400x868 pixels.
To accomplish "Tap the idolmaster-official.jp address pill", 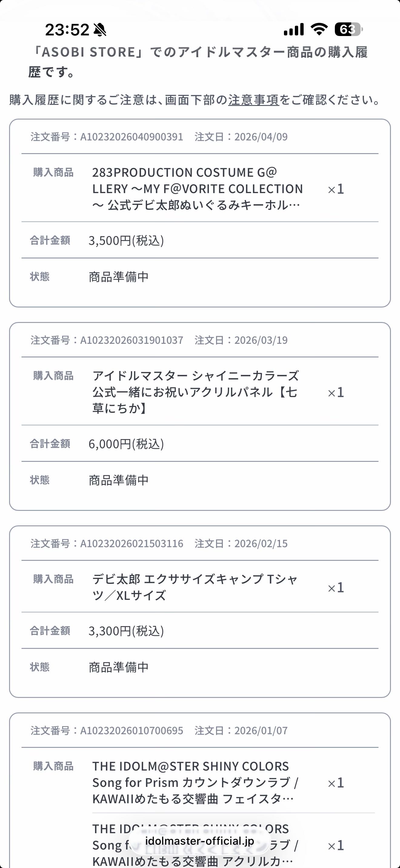I will coord(200,841).
